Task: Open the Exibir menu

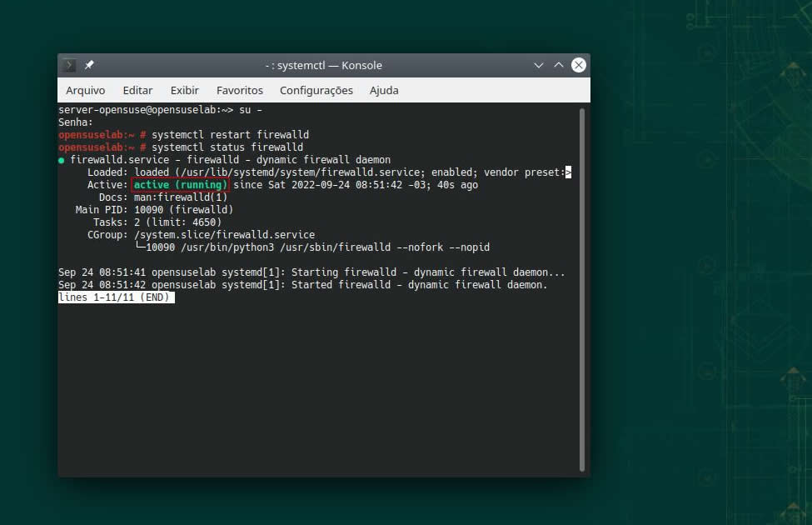Action: tap(184, 90)
